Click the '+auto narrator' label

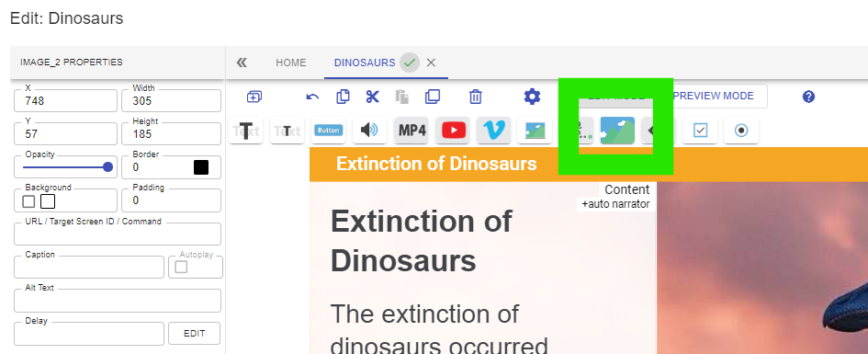point(615,204)
